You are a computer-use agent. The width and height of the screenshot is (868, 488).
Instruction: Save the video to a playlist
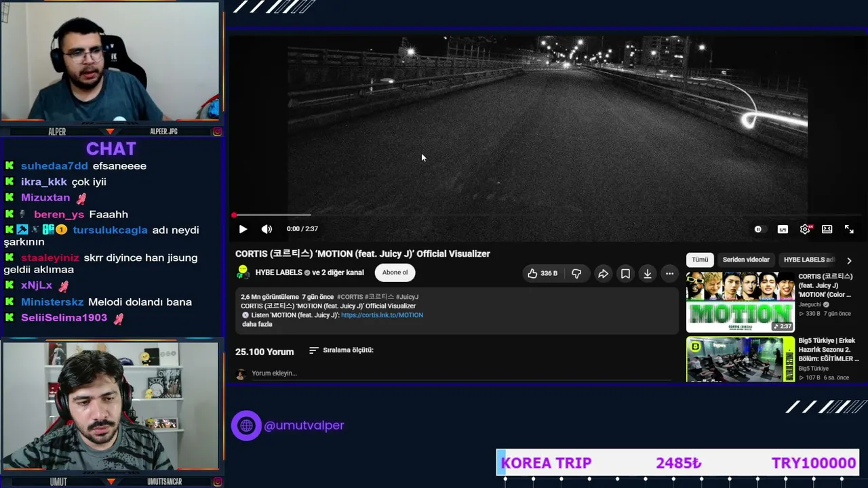coord(625,273)
